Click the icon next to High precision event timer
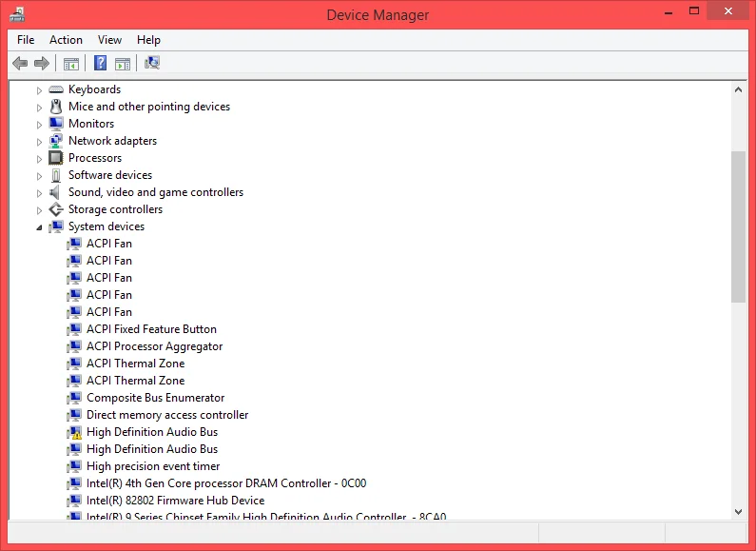Viewport: 756px width, 551px height. tap(74, 466)
